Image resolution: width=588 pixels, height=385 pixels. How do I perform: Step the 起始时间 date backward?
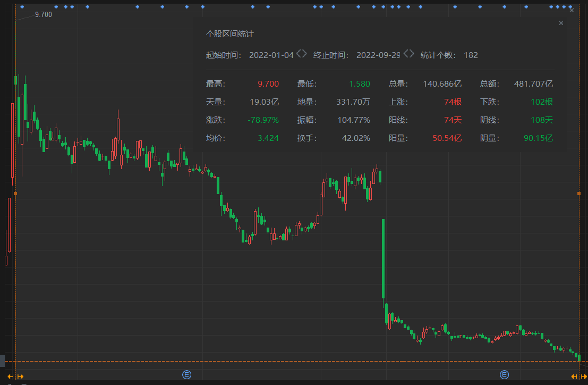tap(299, 54)
